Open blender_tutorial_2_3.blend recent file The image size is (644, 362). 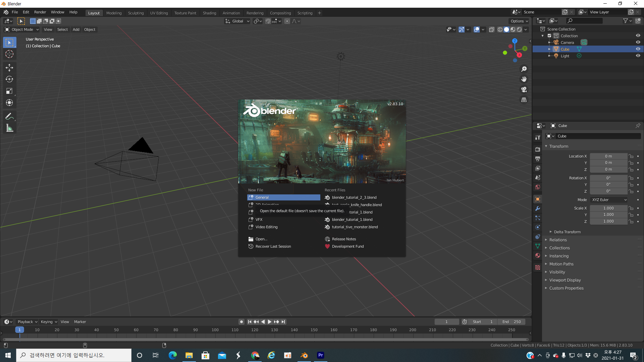tap(354, 197)
